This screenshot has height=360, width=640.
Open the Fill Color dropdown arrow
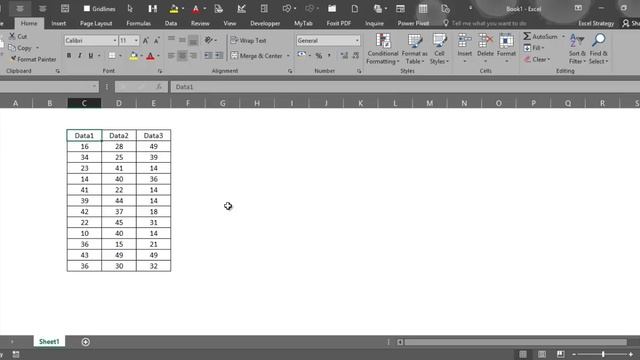(142, 56)
